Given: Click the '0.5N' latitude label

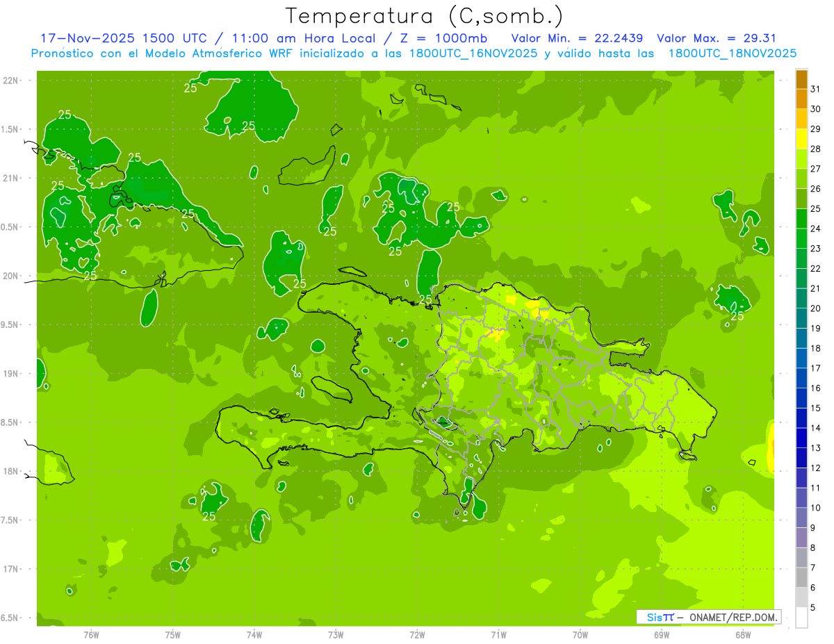Looking at the screenshot, I should click(x=10, y=227).
